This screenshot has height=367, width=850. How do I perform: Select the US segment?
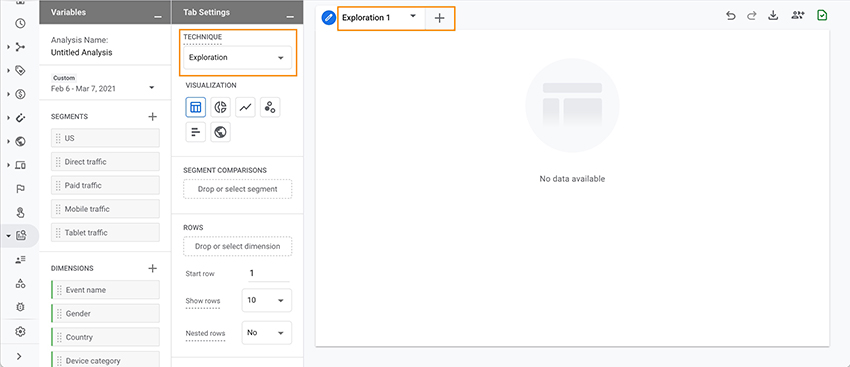tap(106, 138)
